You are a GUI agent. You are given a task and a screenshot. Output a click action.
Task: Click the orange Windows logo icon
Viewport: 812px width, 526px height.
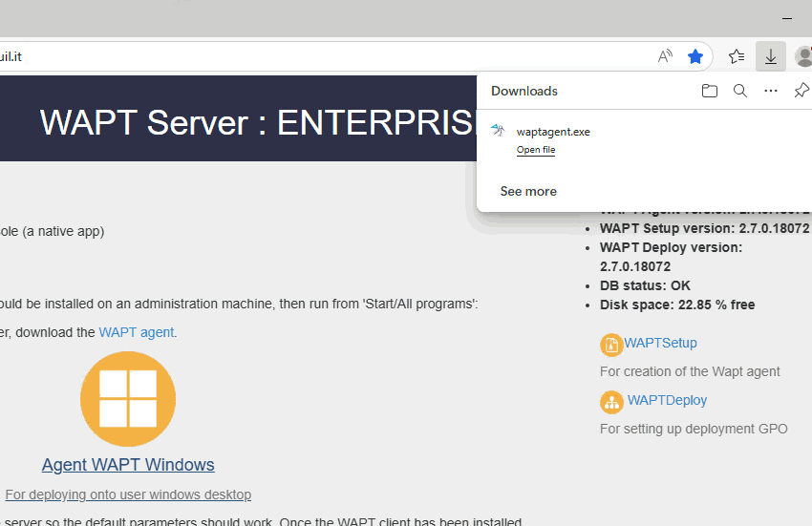[x=128, y=399]
